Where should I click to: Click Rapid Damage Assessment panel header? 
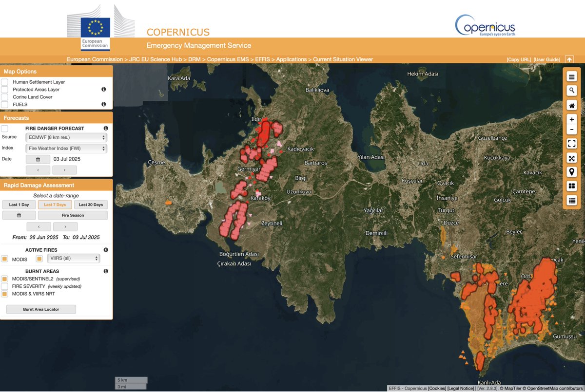coord(57,185)
